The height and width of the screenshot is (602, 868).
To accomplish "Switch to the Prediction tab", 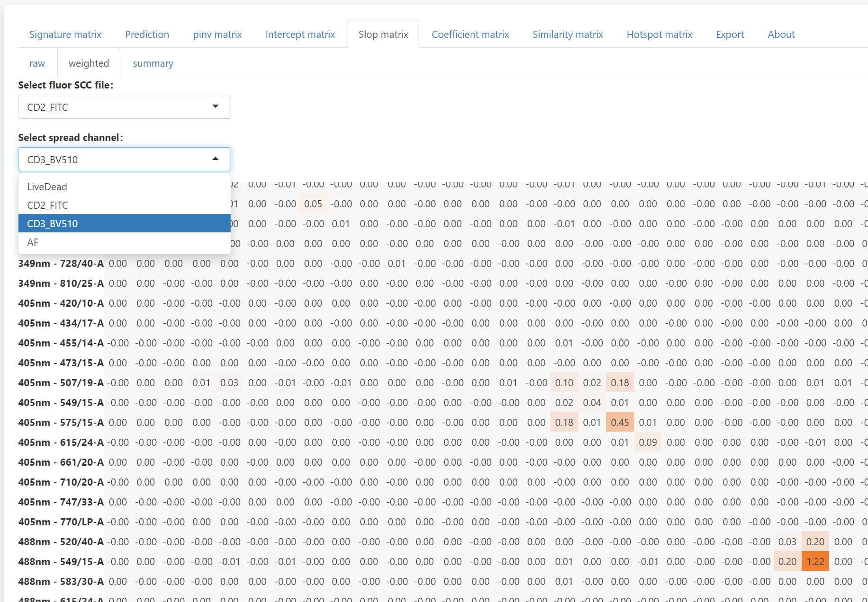I will click(x=147, y=35).
